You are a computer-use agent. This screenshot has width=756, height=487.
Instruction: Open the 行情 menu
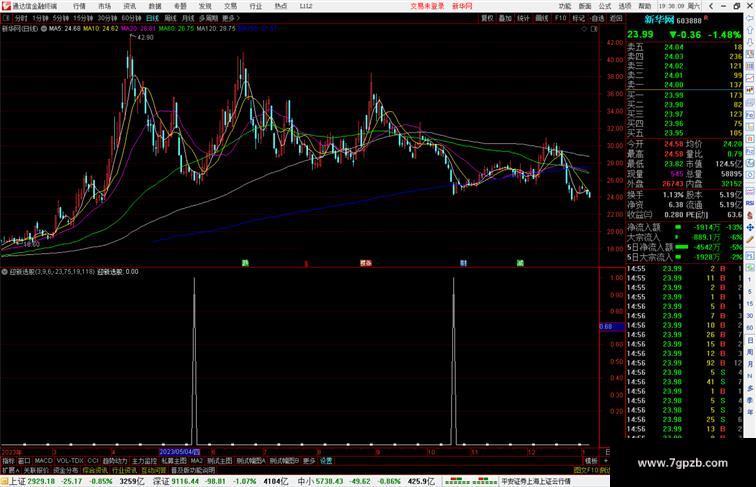[x=79, y=6]
